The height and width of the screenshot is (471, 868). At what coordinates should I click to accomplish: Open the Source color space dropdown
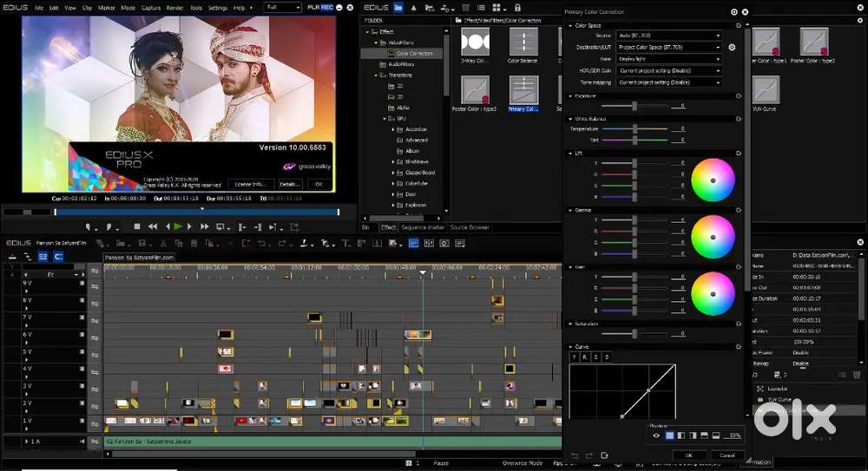coord(667,36)
